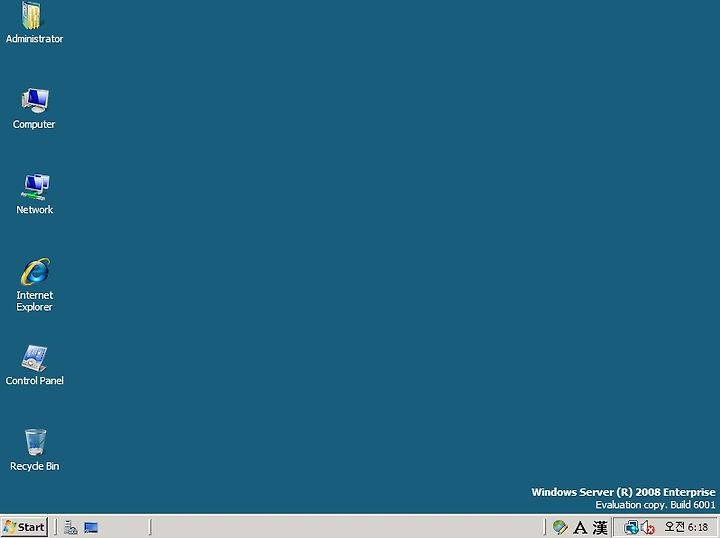Viewport: 720px width, 538px height.
Task: Launch Server Manager from Quick Launch
Action: pyautogui.click(x=71, y=527)
